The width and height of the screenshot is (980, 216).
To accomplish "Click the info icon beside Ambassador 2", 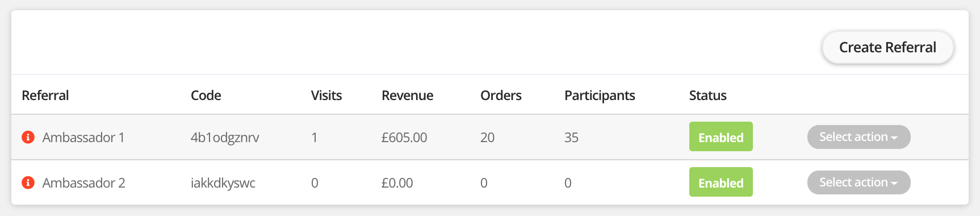I will tap(28, 182).
